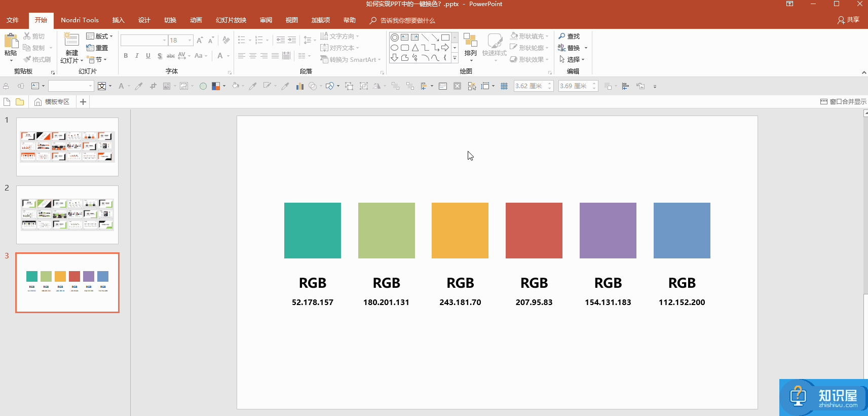This screenshot has width=868, height=416.
Task: Select the text box shape in the gallery
Action: pyautogui.click(x=404, y=37)
